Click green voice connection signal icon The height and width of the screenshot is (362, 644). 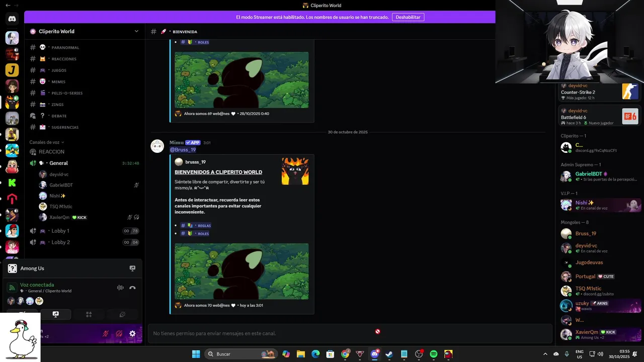[12, 288]
